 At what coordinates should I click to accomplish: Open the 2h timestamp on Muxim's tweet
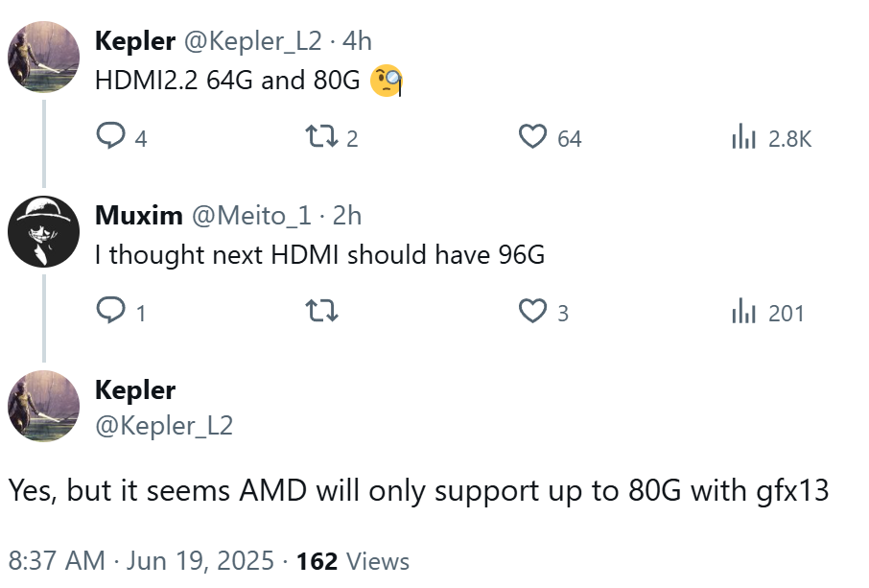pyautogui.click(x=346, y=215)
